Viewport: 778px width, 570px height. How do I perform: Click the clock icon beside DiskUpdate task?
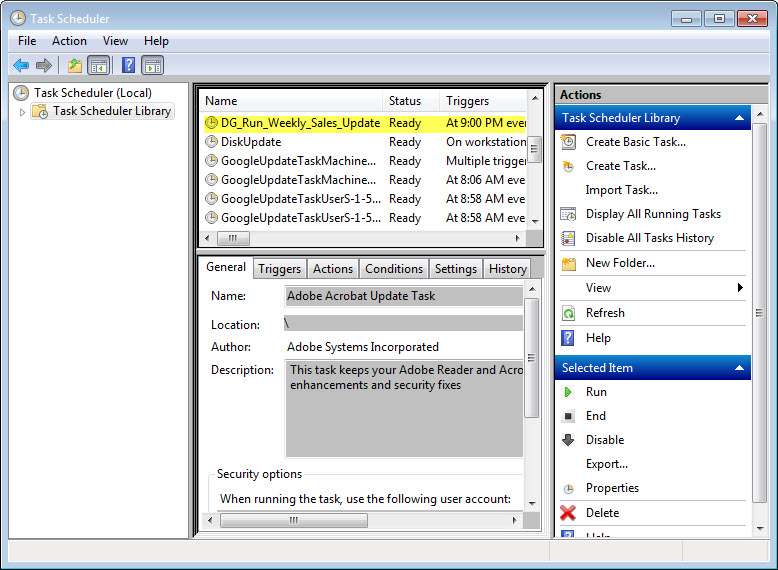pos(211,142)
